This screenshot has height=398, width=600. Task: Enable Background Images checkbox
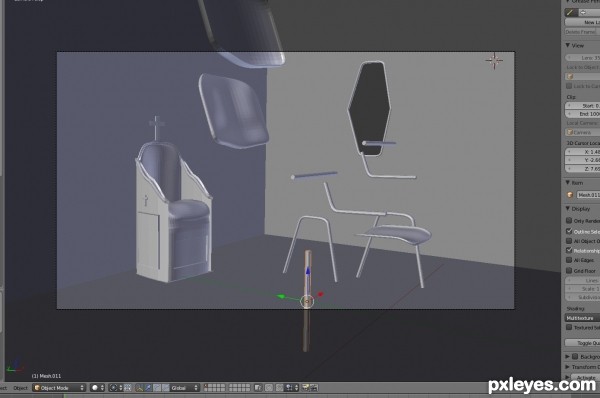click(x=575, y=357)
